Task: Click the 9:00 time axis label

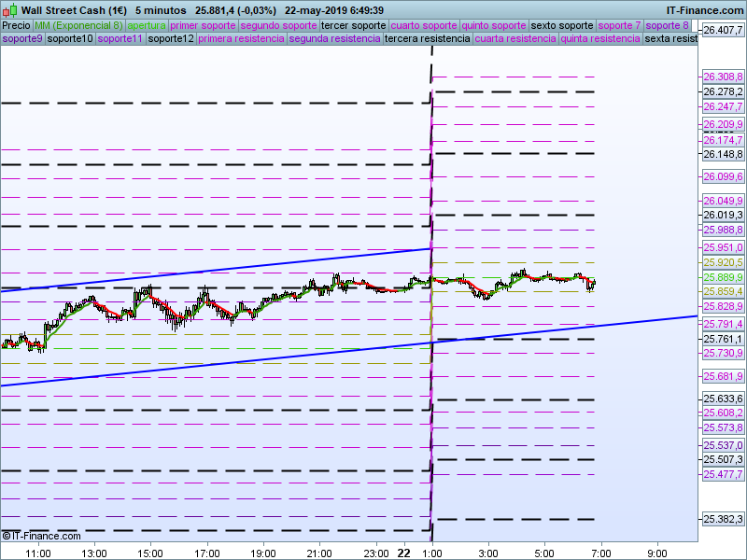Action: click(x=657, y=553)
